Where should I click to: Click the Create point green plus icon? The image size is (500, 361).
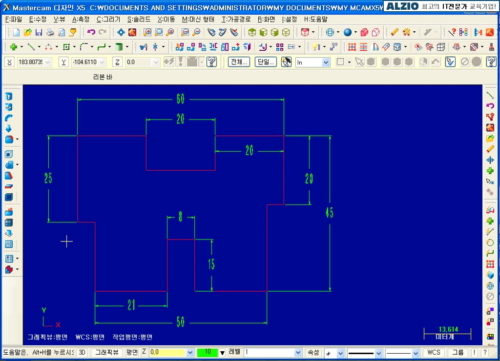[x=14, y=47]
